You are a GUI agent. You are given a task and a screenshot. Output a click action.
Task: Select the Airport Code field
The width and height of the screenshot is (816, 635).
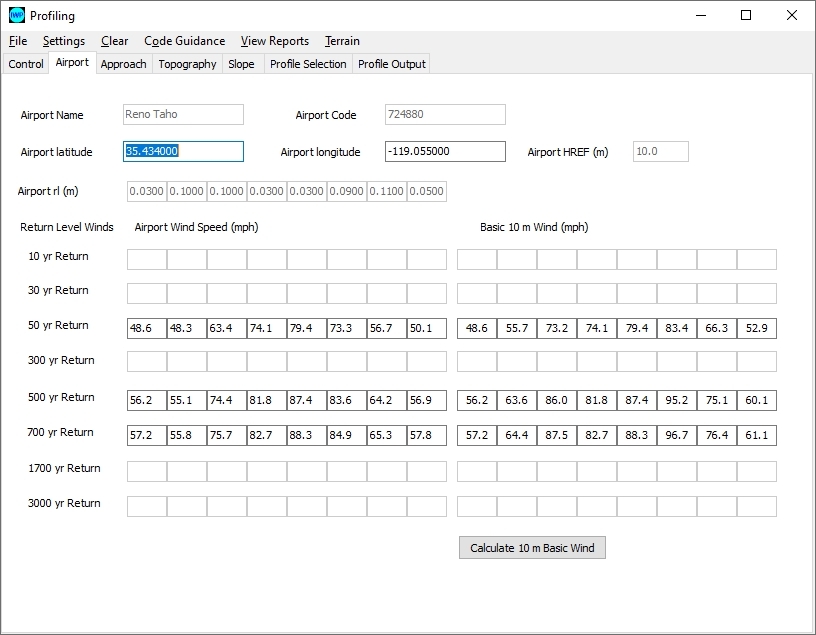click(x=445, y=115)
